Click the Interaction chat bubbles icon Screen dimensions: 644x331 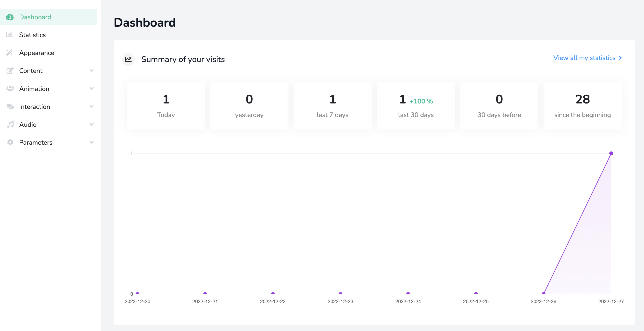click(x=10, y=107)
